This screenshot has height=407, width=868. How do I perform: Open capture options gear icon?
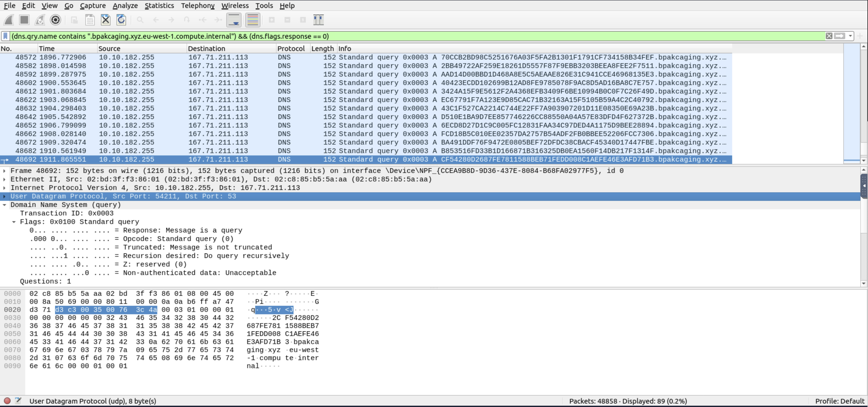point(56,20)
